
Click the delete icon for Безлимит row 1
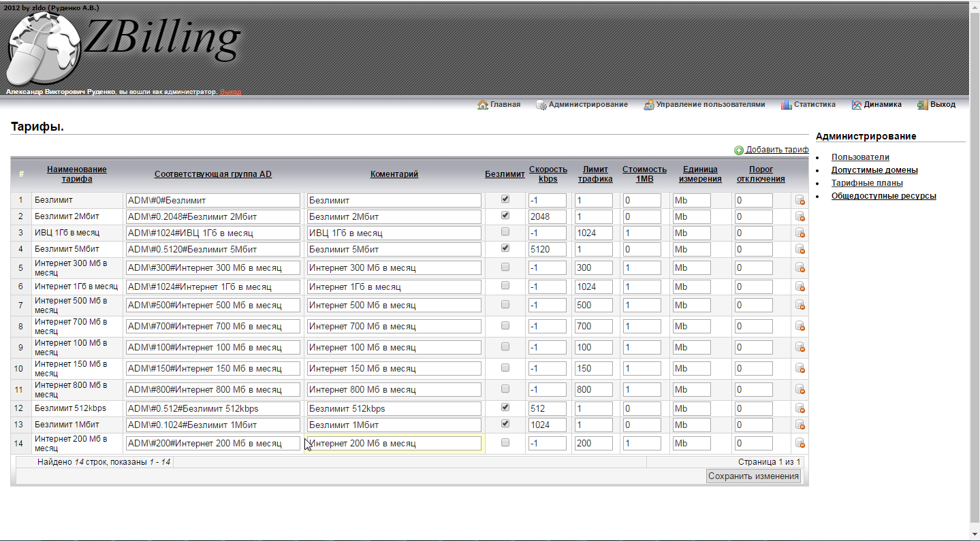[x=800, y=200]
